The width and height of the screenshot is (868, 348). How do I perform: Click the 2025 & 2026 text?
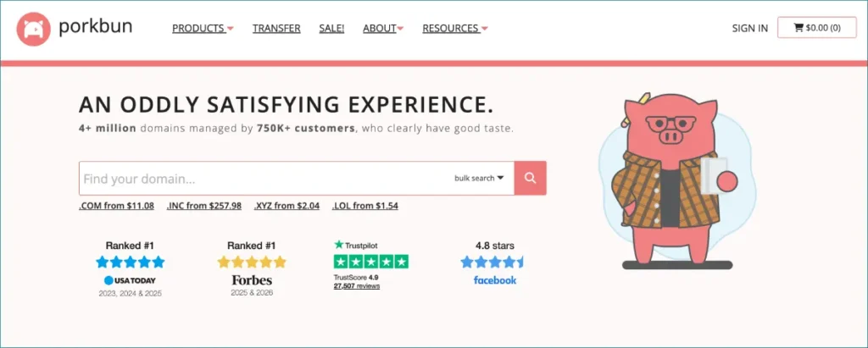click(x=252, y=293)
